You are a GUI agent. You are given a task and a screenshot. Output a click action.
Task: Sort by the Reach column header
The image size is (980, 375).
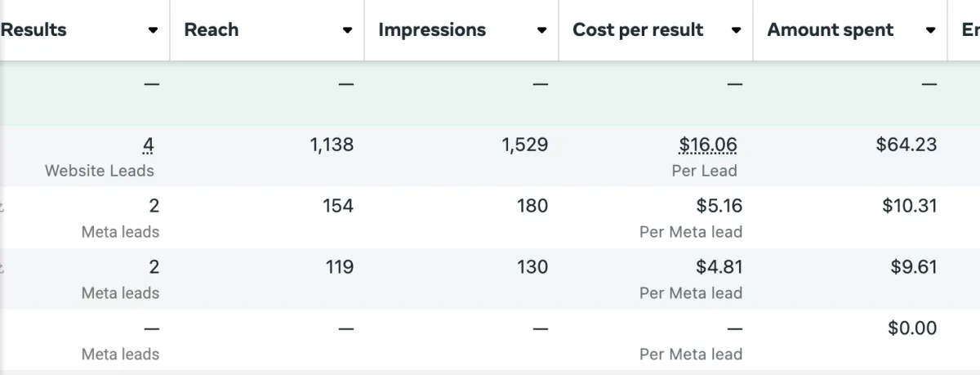pyautogui.click(x=212, y=30)
